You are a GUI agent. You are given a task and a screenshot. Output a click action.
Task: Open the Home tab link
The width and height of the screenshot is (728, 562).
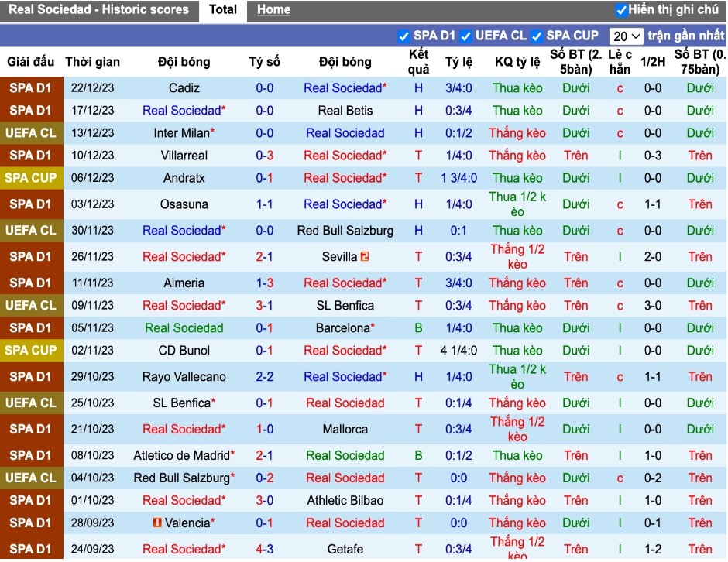[x=274, y=10]
